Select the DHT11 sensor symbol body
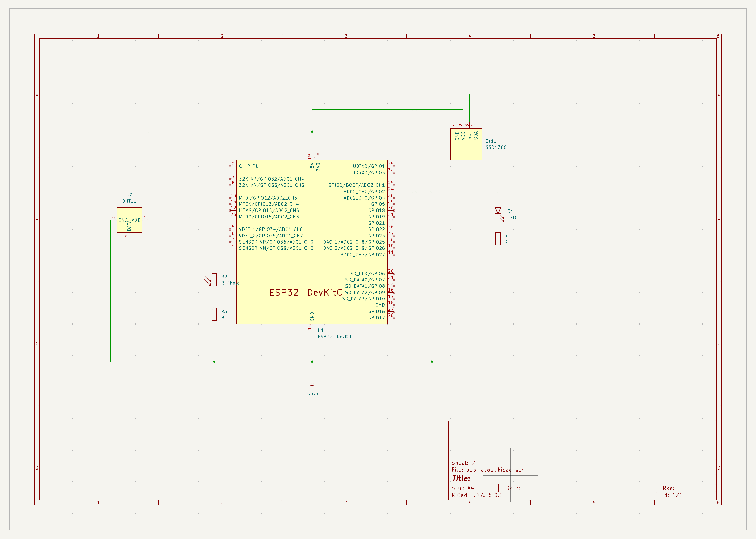The image size is (756, 539). click(129, 220)
